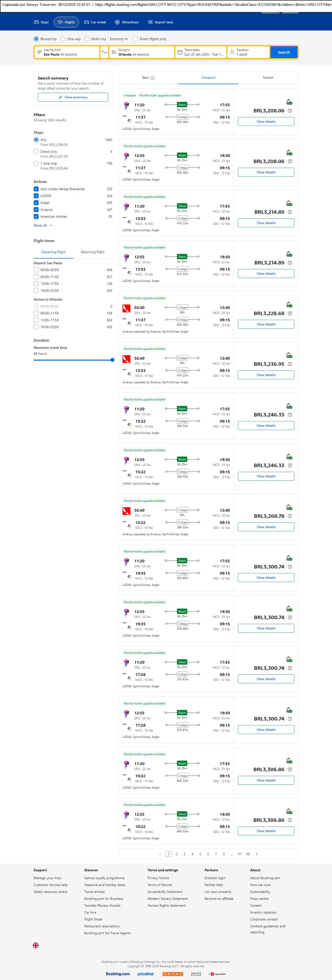Expand the airlines list with Show all
The width and height of the screenshot is (332, 980).
pyautogui.click(x=43, y=226)
